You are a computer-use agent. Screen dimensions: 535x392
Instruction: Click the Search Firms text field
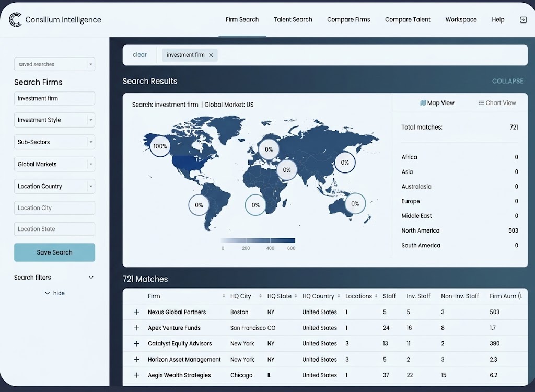54,98
